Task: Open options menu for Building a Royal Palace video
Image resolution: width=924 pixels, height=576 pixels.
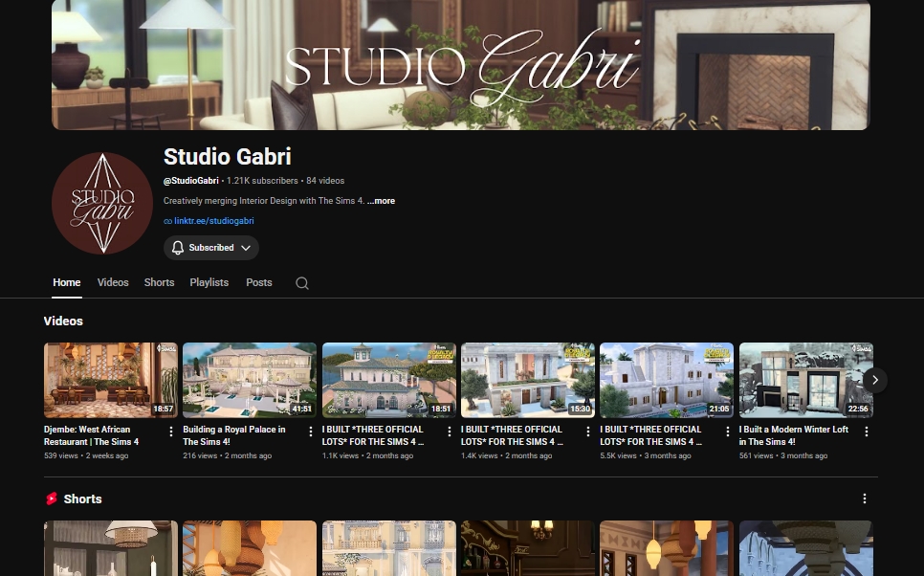Action: coord(311,432)
